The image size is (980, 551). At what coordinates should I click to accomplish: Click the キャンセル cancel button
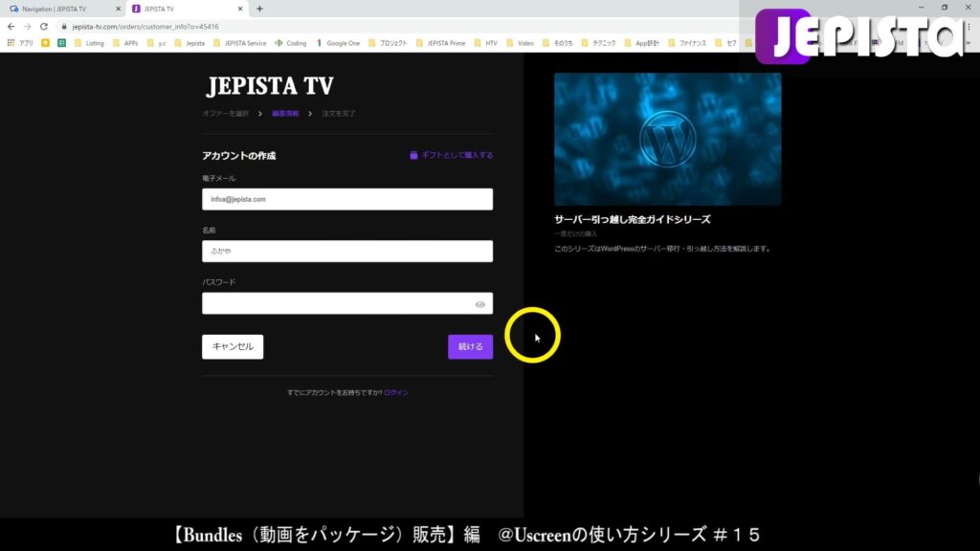233,346
